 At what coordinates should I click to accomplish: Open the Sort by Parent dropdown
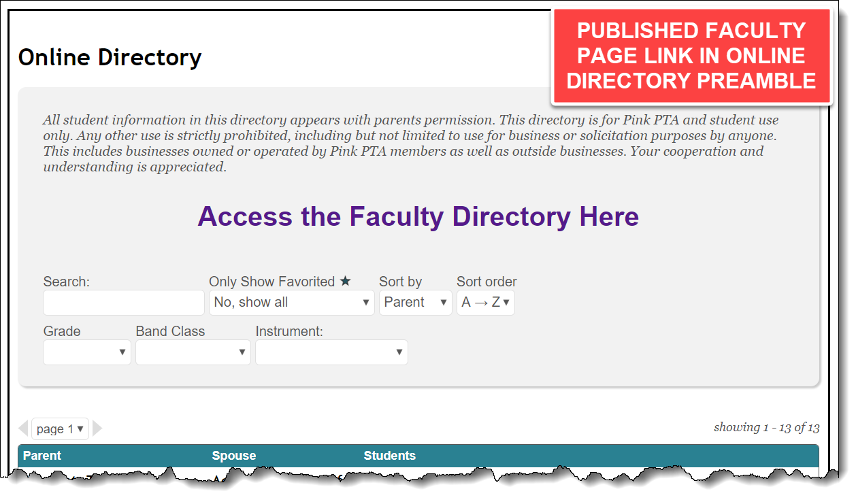(416, 303)
